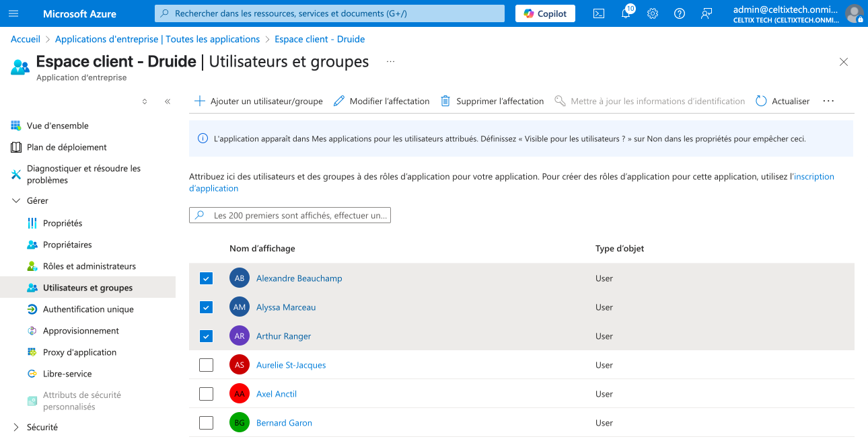Open the feedback icon in header
Screen dimensions: 868x441
click(707, 13)
